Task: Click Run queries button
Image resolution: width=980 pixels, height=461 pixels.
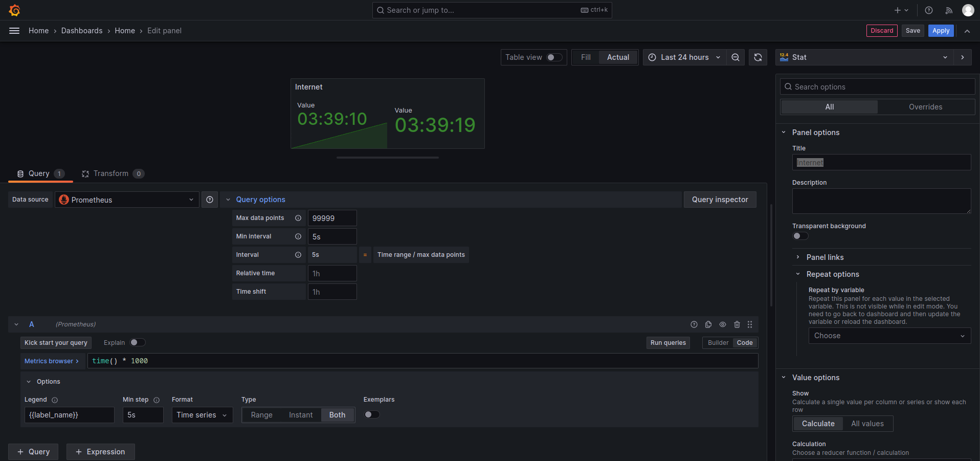Action: pos(668,343)
